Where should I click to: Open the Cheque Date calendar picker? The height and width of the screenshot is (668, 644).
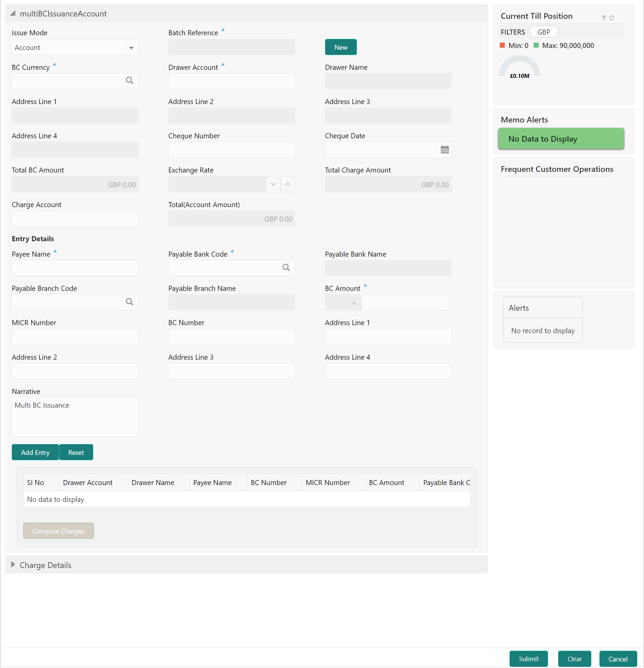pyautogui.click(x=444, y=150)
